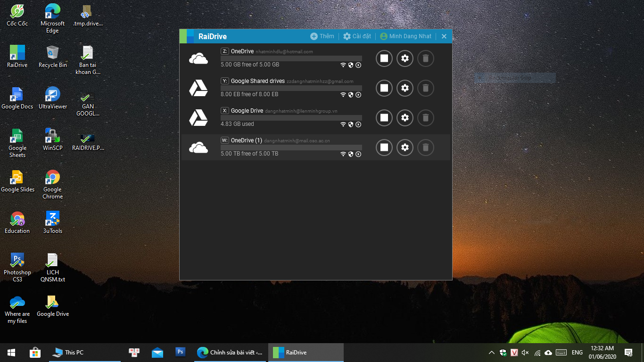Select the LICH QNSM.txt desktop file
Viewport: 644px width, 362px height.
click(52, 267)
